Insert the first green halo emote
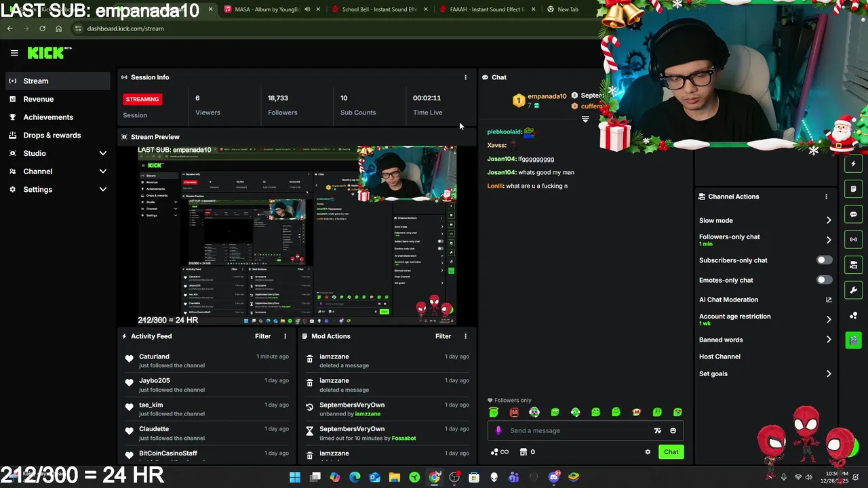The height and width of the screenshot is (488, 868). pyautogui.click(x=494, y=412)
